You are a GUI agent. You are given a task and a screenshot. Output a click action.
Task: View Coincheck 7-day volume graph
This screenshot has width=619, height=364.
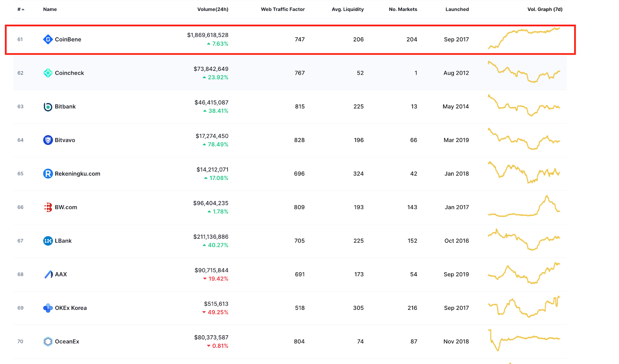pyautogui.click(x=524, y=72)
